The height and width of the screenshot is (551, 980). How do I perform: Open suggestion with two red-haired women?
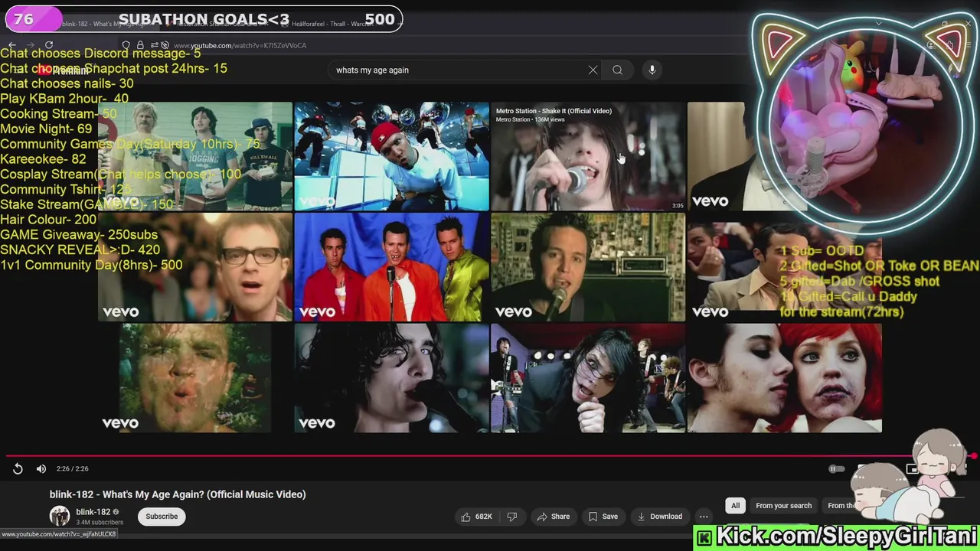[x=785, y=378]
